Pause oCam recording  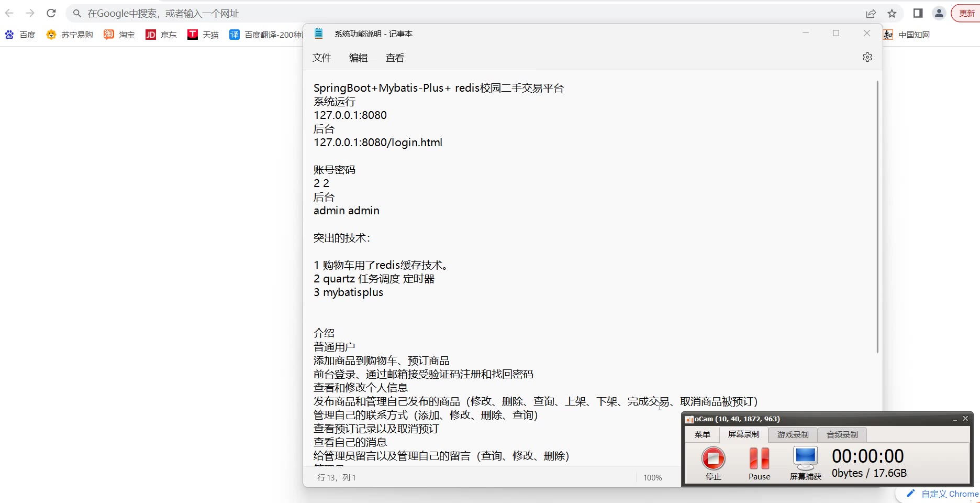pyautogui.click(x=759, y=463)
